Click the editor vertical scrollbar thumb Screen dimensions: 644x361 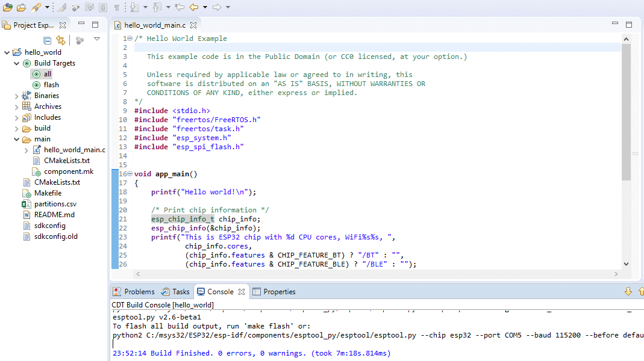click(626, 112)
